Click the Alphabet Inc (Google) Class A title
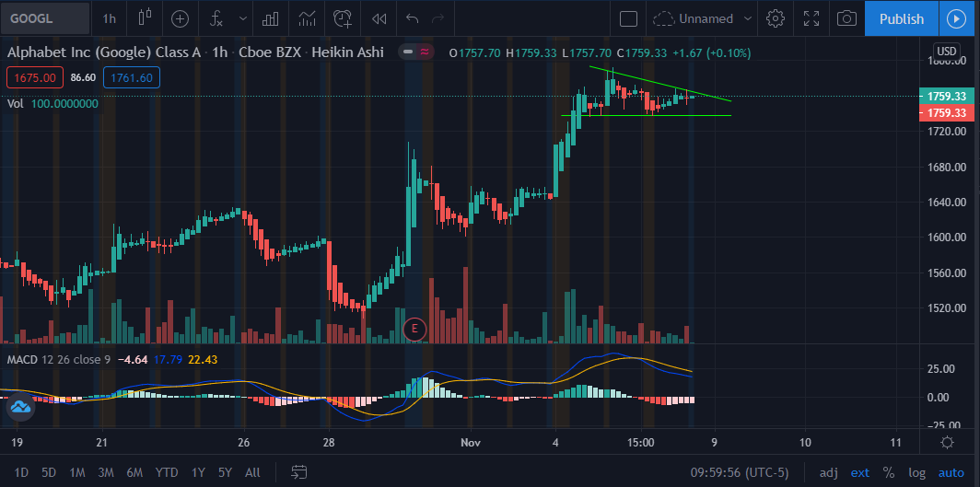This screenshot has width=980, height=487. 104,52
